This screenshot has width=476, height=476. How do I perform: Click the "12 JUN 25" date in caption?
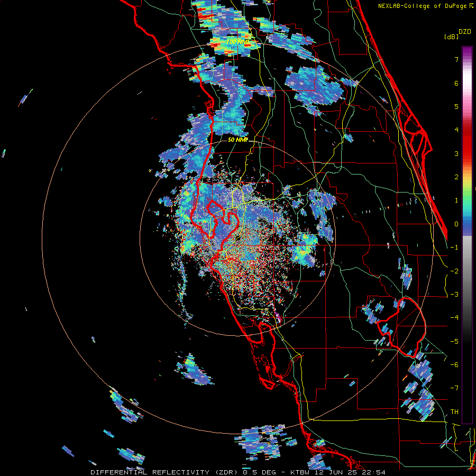point(336,472)
